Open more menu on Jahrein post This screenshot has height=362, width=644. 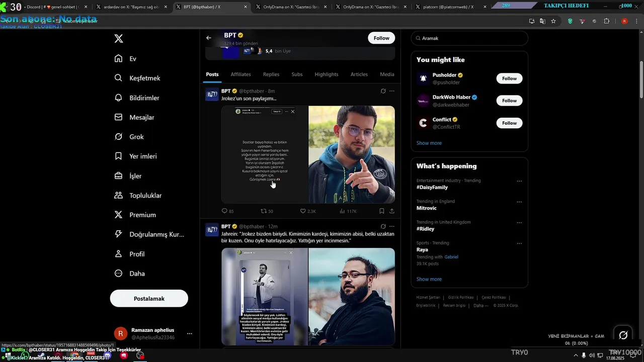tap(392, 226)
